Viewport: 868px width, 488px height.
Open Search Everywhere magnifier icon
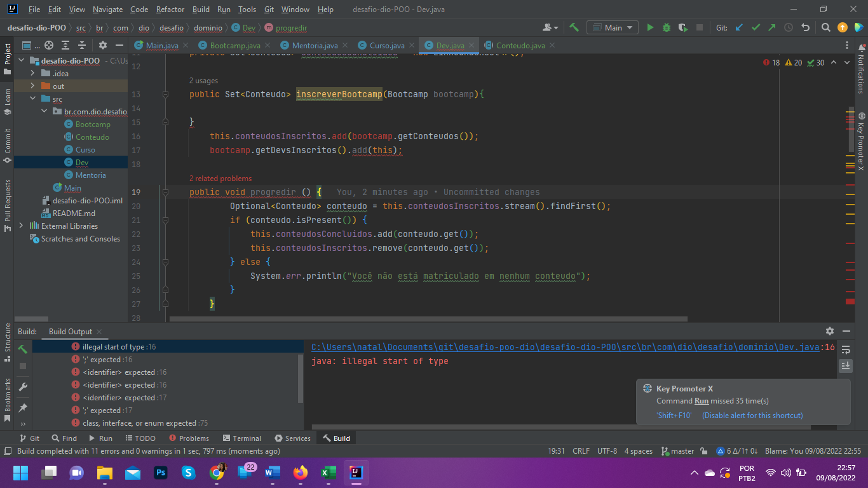(825, 27)
